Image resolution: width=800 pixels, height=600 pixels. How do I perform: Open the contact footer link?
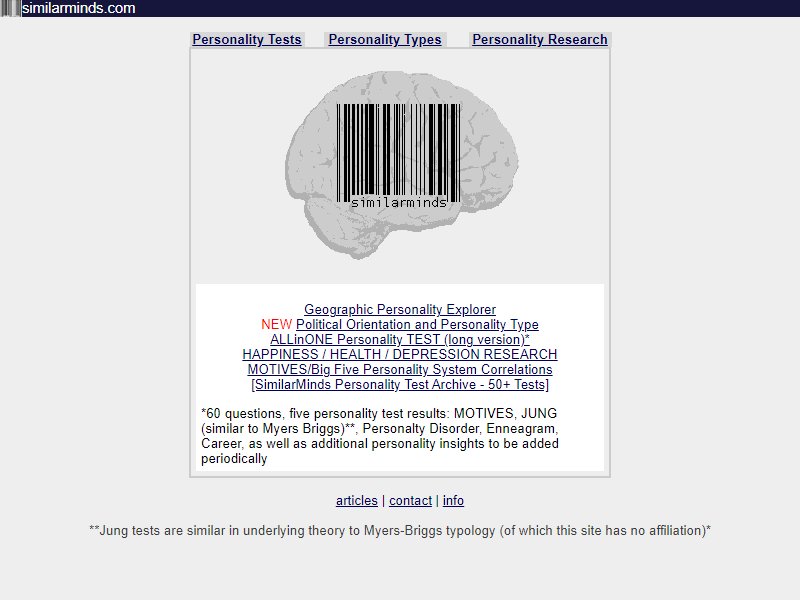(411, 501)
